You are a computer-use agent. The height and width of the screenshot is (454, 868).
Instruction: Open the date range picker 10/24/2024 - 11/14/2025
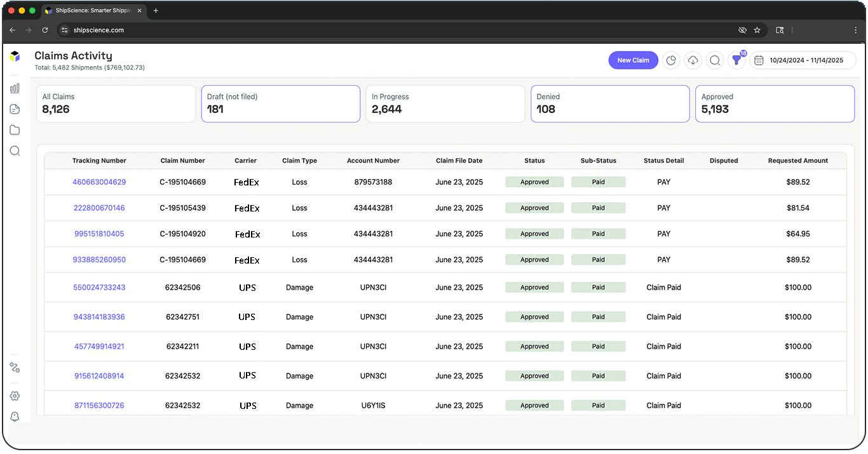803,60
